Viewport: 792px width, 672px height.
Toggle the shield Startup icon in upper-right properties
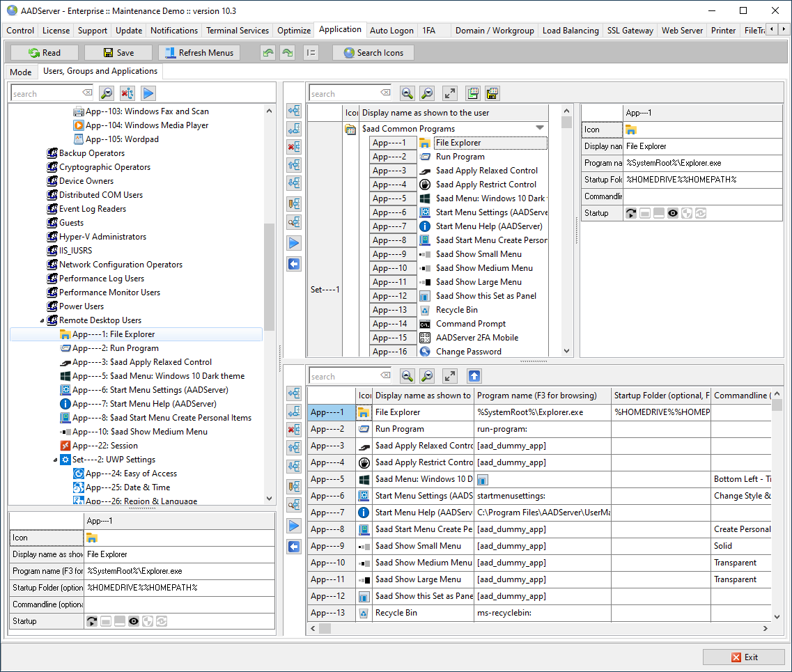click(685, 213)
